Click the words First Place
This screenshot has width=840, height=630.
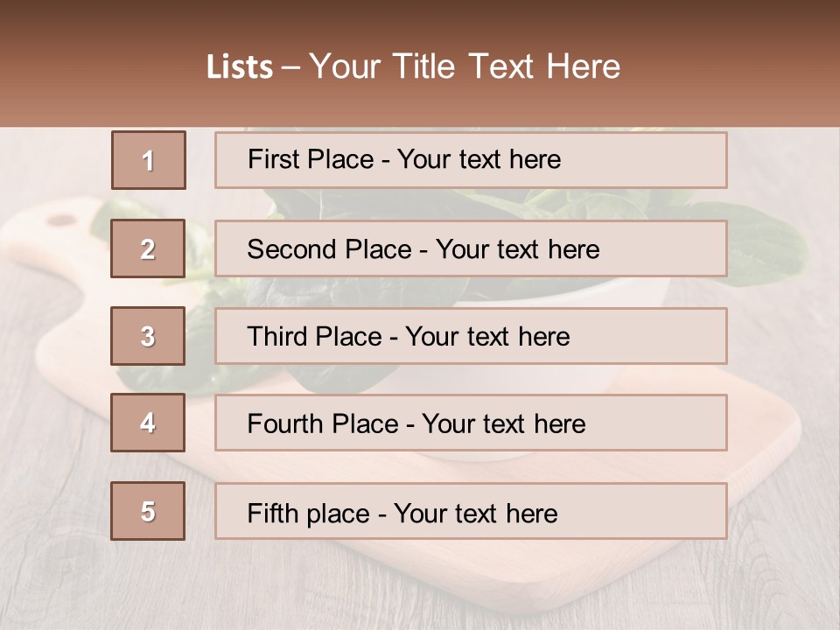tap(311, 159)
